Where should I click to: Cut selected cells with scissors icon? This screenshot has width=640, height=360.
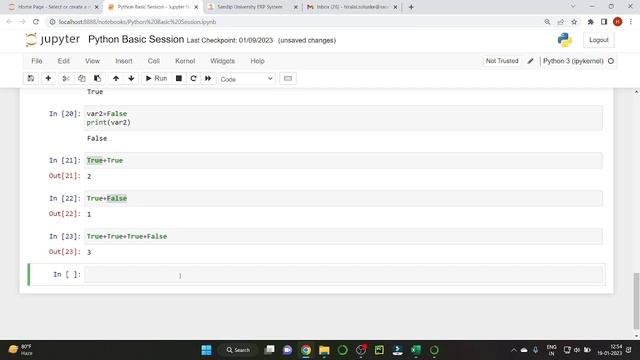[x=66, y=78]
